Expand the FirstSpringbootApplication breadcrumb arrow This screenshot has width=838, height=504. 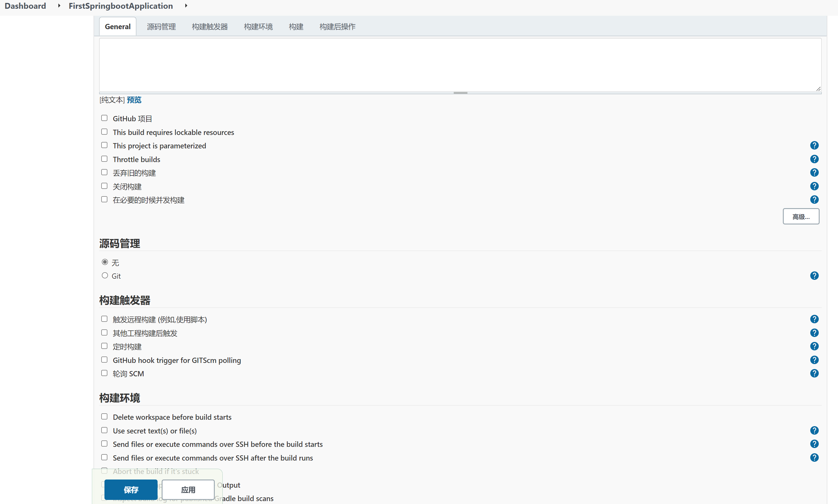click(186, 6)
